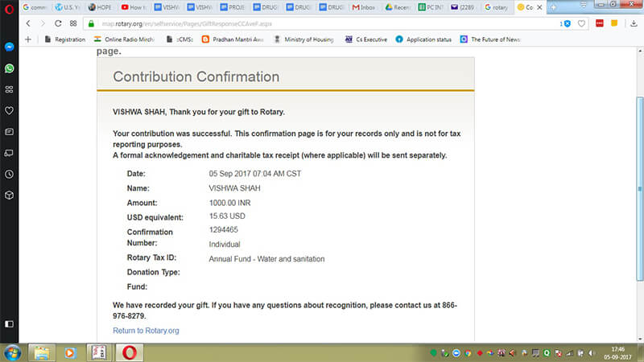
Task: Click the page vertical scrollbar thumb
Action: 640,189
